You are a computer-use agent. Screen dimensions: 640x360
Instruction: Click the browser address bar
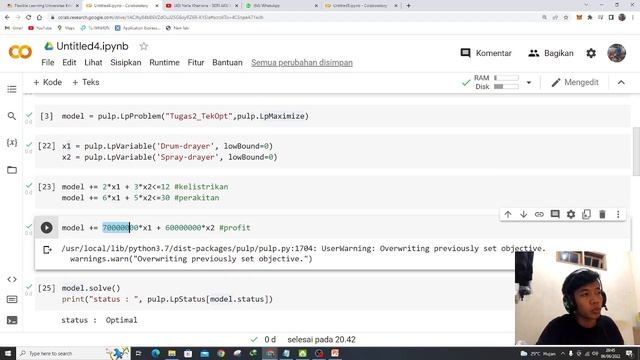coord(294,17)
